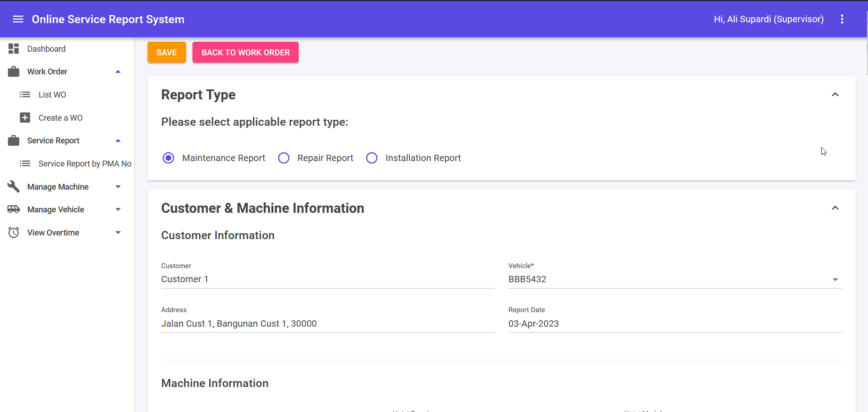Viewport: 868px width, 412px height.
Task: Click the Customer field with Customer 1
Action: (x=328, y=279)
